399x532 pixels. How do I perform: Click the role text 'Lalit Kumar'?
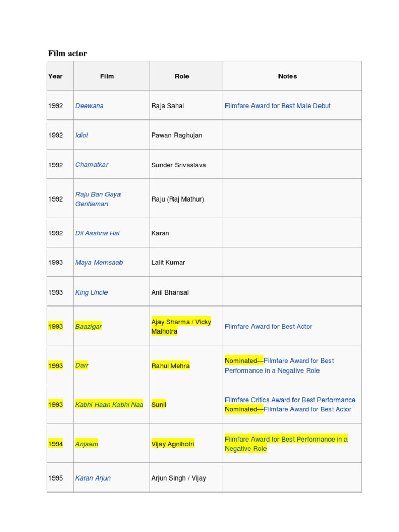(168, 262)
